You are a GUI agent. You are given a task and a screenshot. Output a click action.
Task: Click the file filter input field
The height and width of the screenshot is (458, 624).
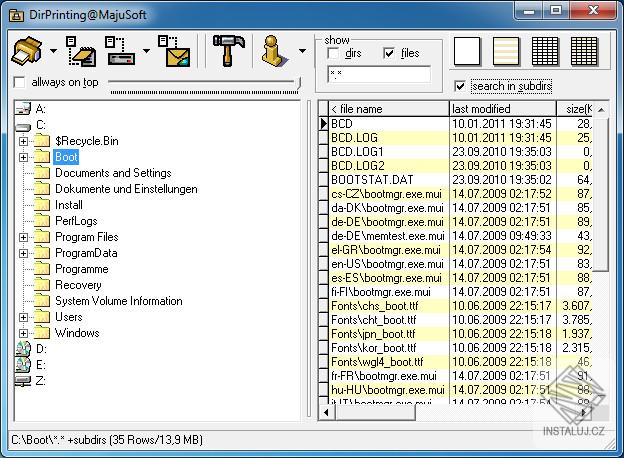coord(379,74)
